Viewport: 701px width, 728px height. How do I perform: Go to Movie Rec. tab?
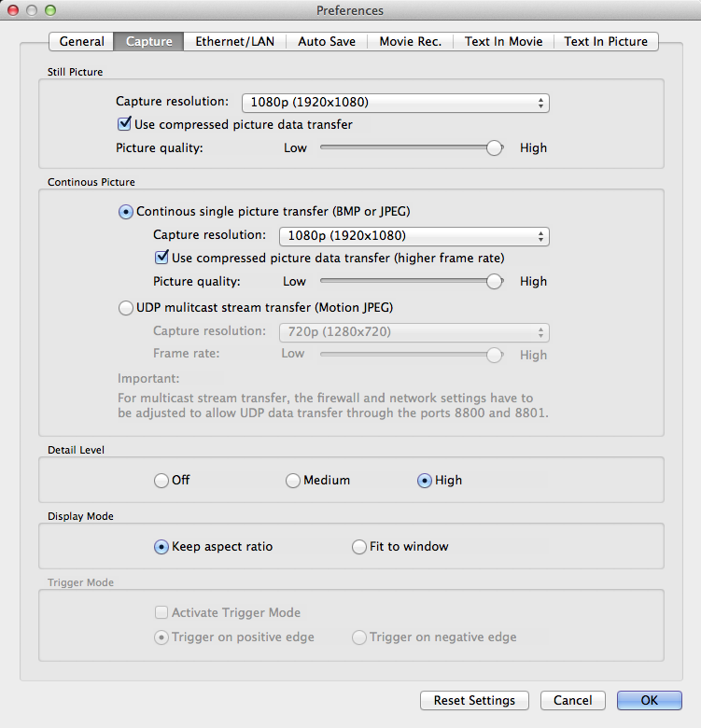click(x=410, y=41)
